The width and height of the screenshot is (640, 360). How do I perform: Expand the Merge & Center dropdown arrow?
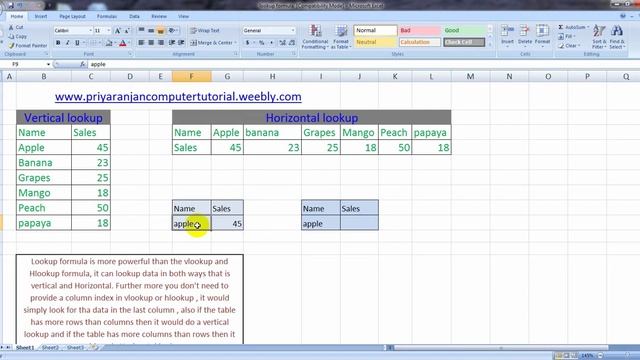[236, 43]
